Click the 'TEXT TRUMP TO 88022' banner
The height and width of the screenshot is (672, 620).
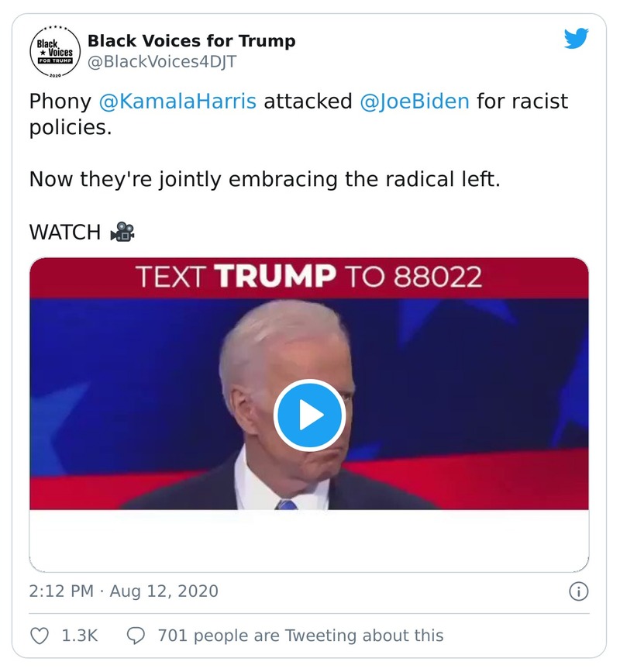point(310,275)
